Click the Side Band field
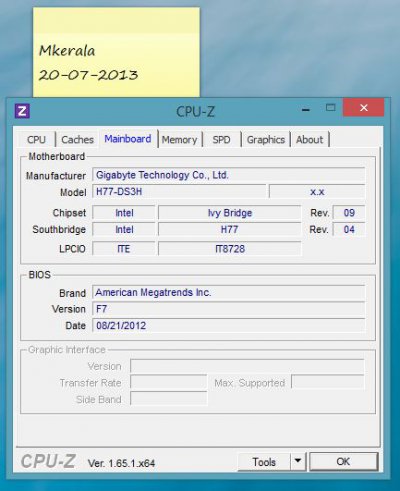Viewport: 400px width, 491px height. pyautogui.click(x=169, y=399)
